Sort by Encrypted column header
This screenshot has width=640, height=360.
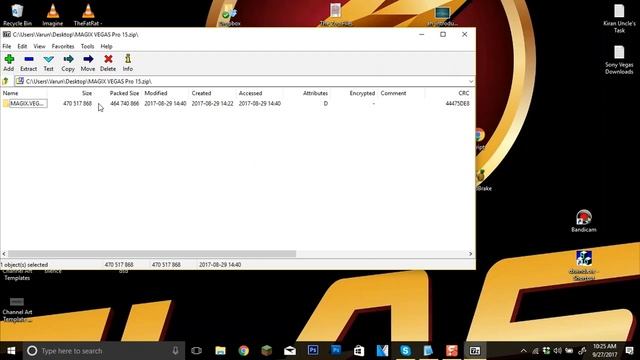coord(362,93)
